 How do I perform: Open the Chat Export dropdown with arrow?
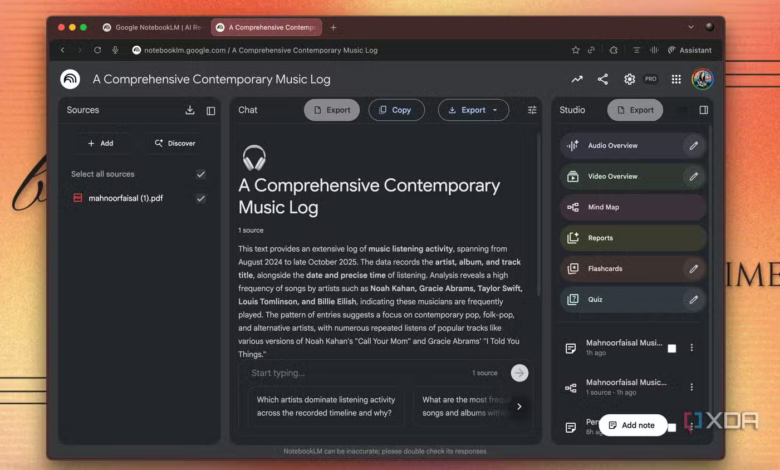click(x=473, y=110)
